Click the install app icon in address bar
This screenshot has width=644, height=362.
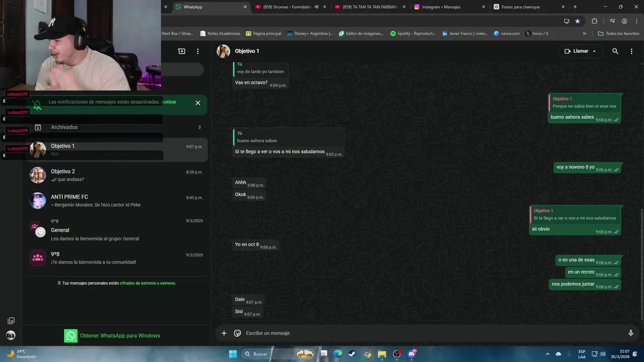[x=567, y=21]
